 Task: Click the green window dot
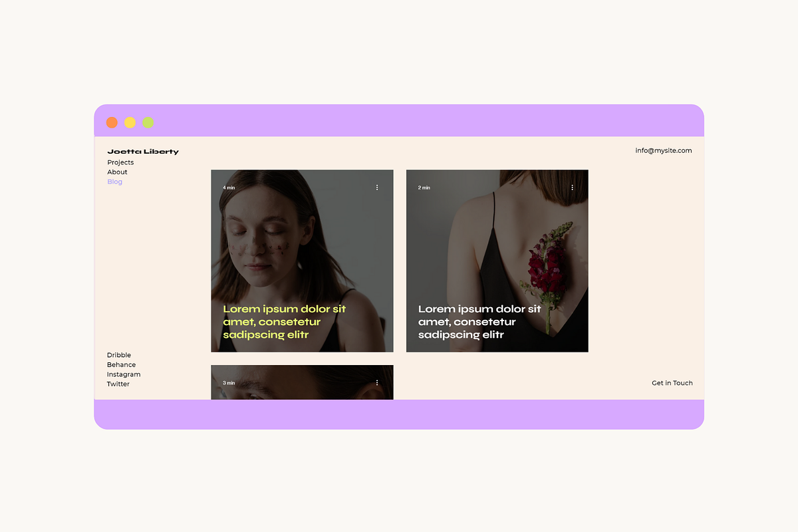[148, 122]
